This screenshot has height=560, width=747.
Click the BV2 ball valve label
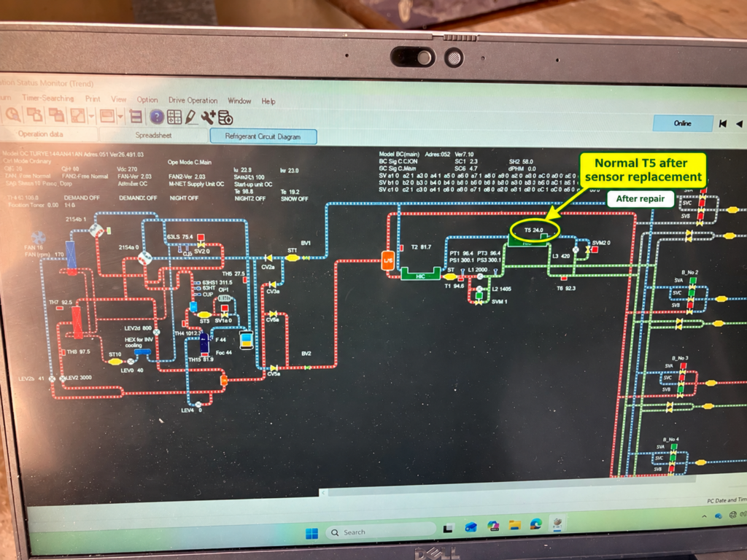[x=306, y=354]
